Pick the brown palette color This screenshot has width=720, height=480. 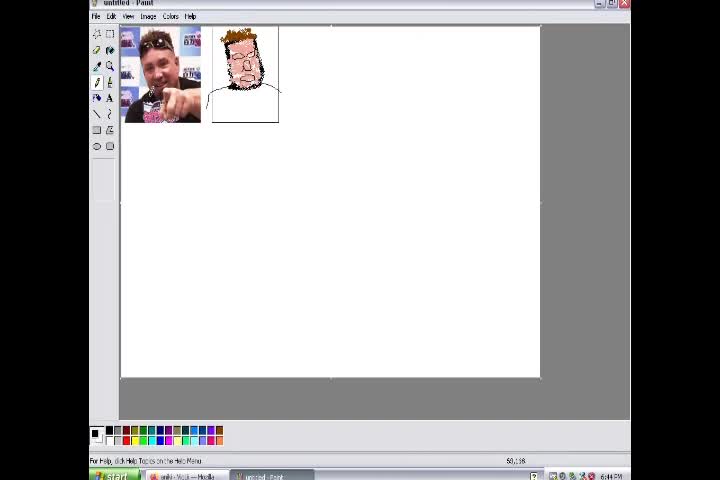point(219,430)
